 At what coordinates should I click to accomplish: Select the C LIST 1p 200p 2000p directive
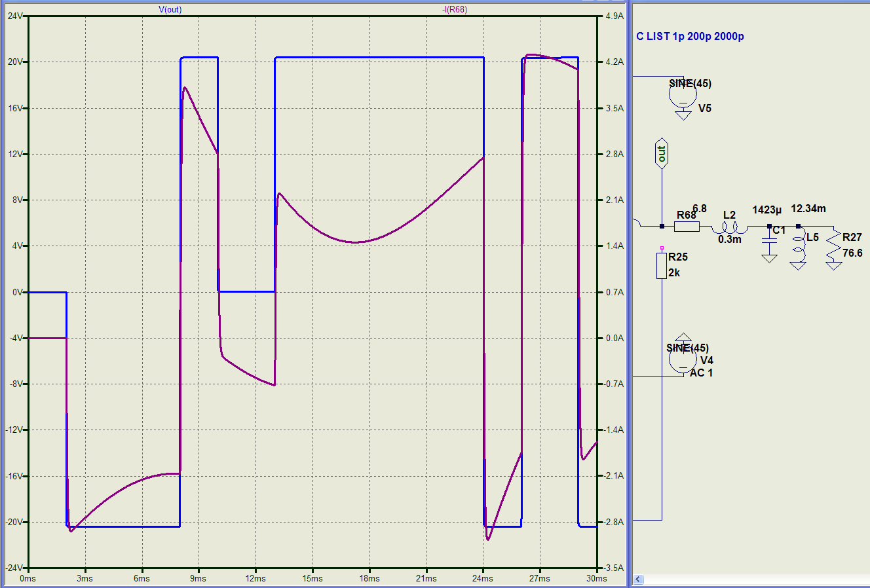pyautogui.click(x=690, y=37)
